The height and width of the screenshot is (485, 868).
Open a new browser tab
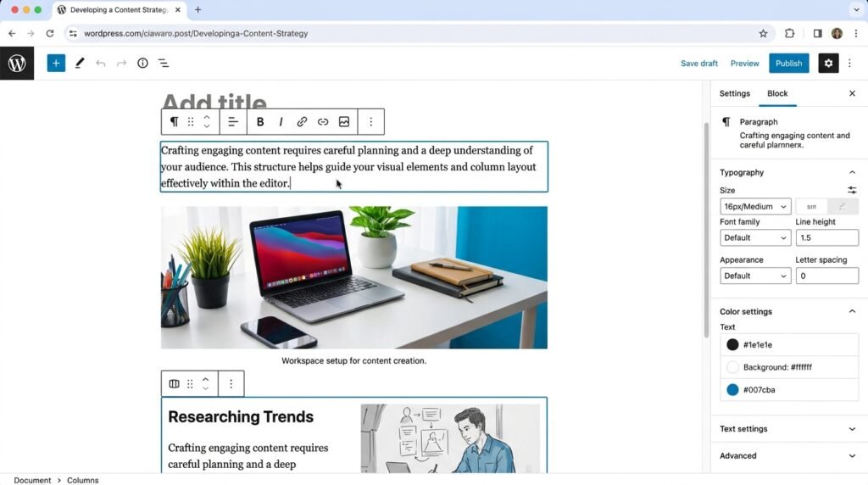pos(198,9)
